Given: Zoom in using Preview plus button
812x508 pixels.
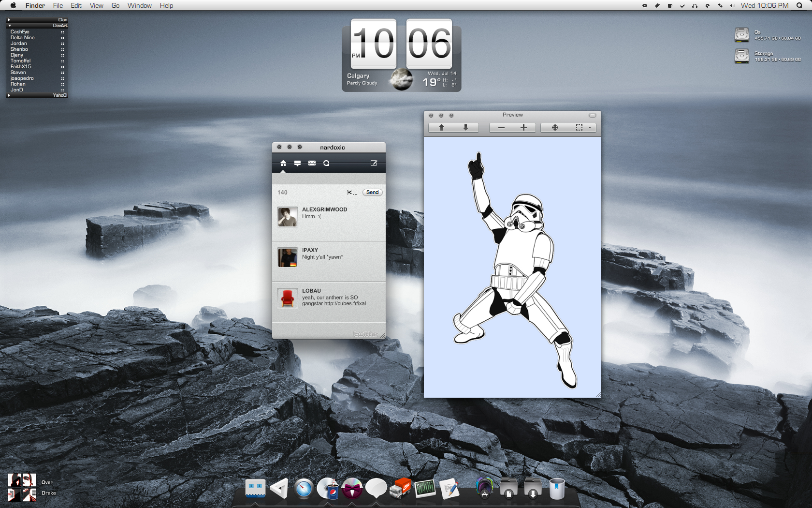Looking at the screenshot, I should click(x=523, y=127).
